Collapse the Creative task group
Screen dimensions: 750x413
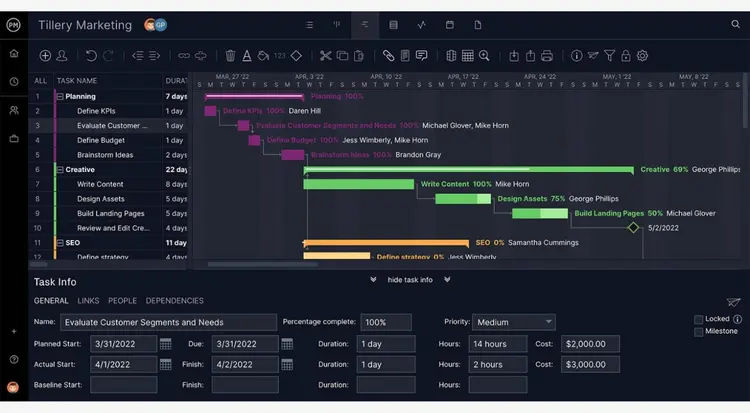point(60,170)
